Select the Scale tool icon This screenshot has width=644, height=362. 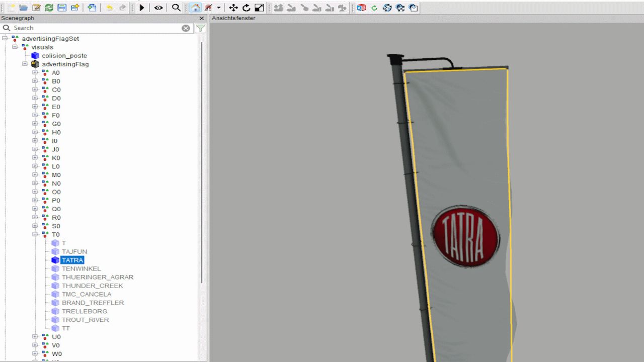pyautogui.click(x=259, y=8)
